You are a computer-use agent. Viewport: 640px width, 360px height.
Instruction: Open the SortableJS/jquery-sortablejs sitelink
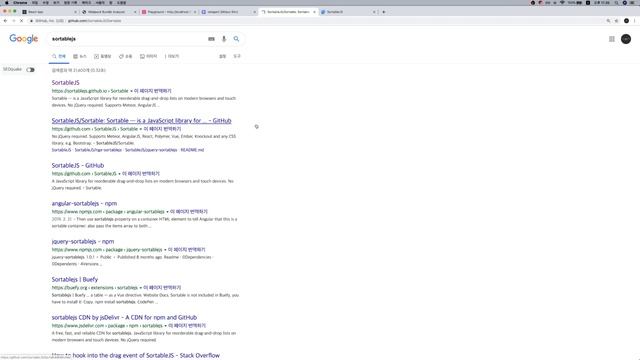pos(151,150)
